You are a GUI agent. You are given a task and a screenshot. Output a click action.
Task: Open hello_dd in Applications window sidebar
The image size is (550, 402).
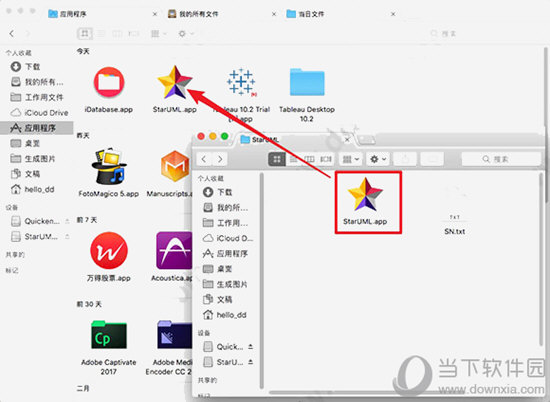click(33, 189)
